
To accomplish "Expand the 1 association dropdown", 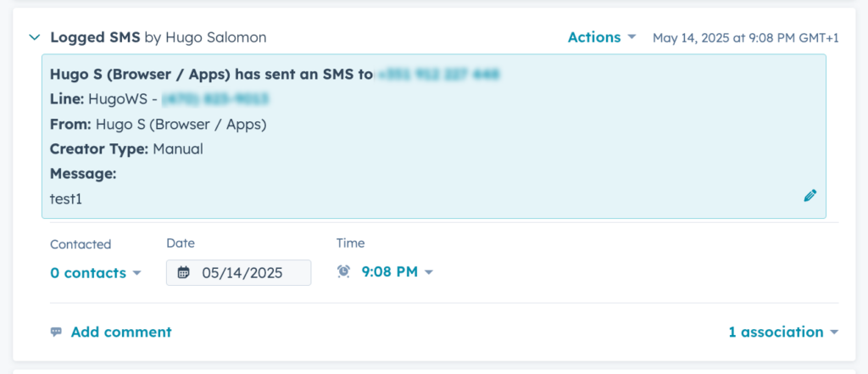I will (x=783, y=332).
